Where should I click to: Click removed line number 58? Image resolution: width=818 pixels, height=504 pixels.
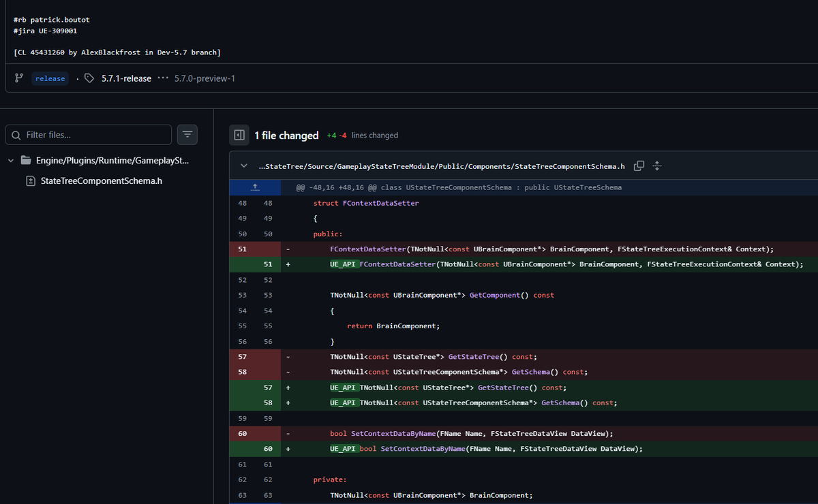pyautogui.click(x=243, y=372)
